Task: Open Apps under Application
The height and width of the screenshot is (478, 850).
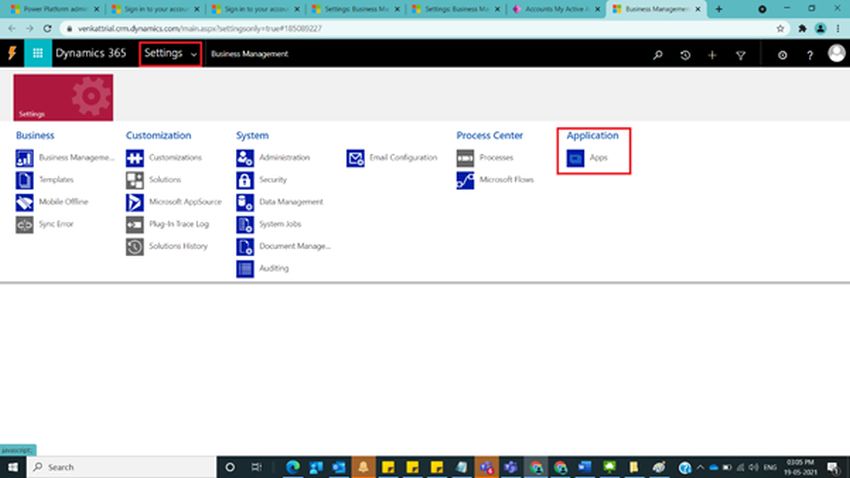Action: (598, 158)
